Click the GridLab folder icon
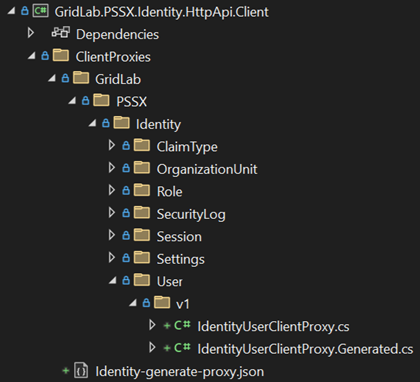 pos(81,77)
